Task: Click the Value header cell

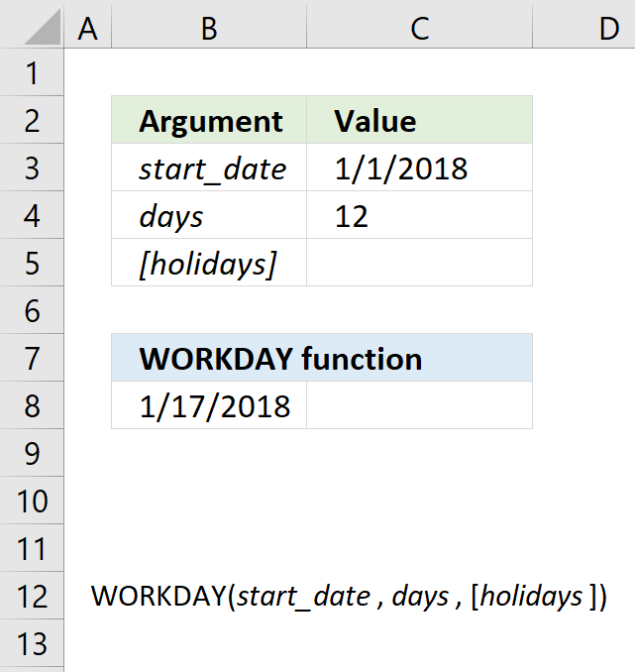Action: [419, 120]
